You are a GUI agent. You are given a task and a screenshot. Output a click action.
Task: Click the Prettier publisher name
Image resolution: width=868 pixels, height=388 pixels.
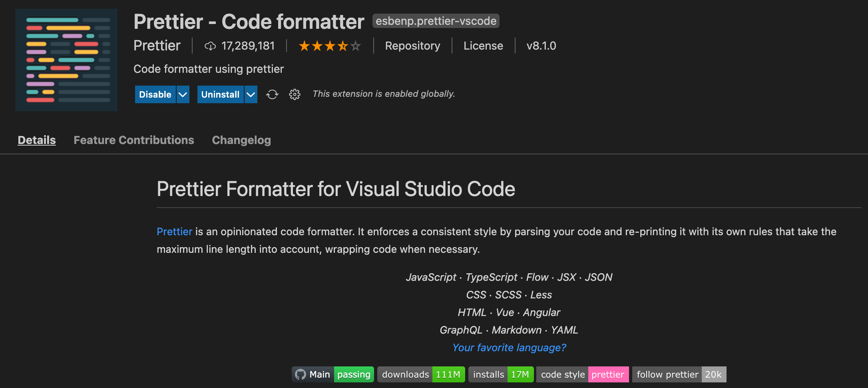tap(157, 46)
